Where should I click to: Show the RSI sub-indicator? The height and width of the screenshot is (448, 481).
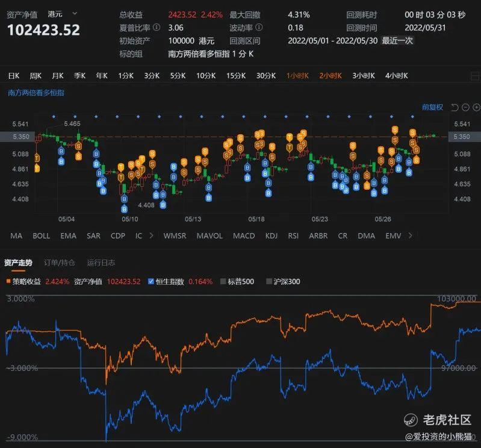point(293,235)
